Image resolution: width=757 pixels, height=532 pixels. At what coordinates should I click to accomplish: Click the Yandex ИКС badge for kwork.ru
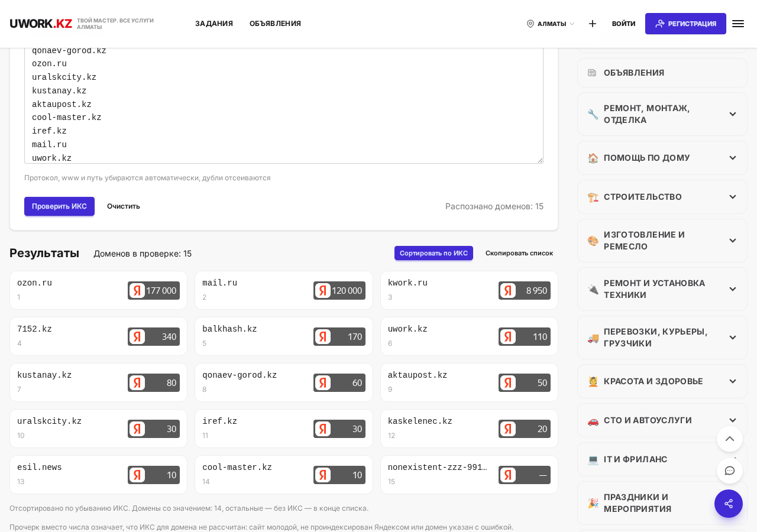point(525,290)
